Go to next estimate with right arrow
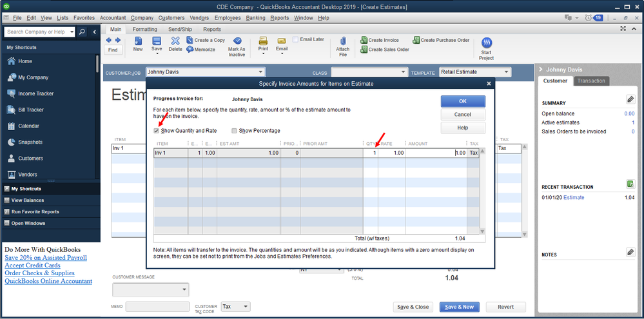 [x=118, y=40]
